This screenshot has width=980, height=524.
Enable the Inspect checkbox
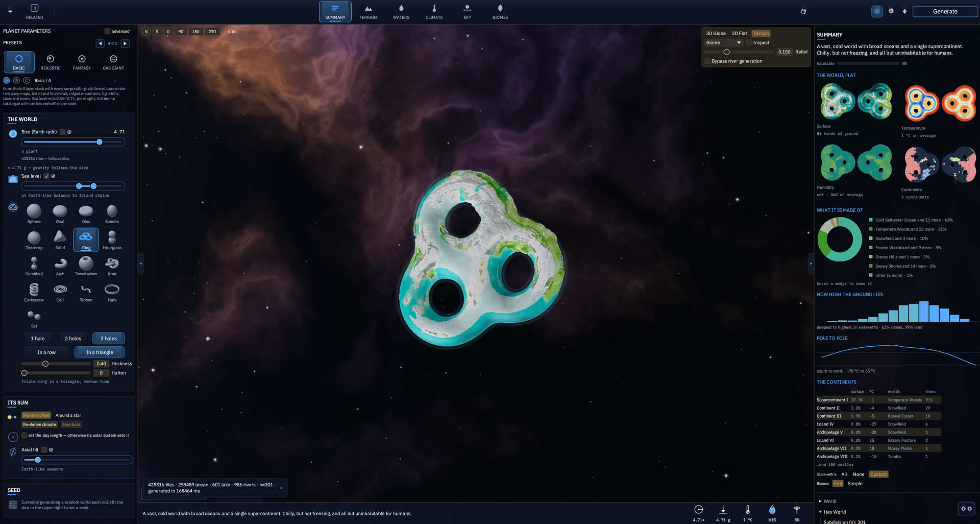click(749, 43)
